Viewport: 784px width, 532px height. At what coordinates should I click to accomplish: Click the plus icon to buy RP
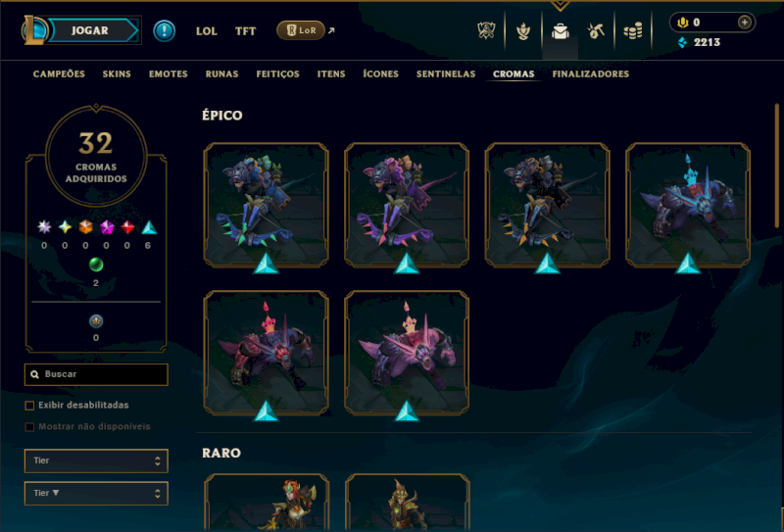tap(745, 22)
